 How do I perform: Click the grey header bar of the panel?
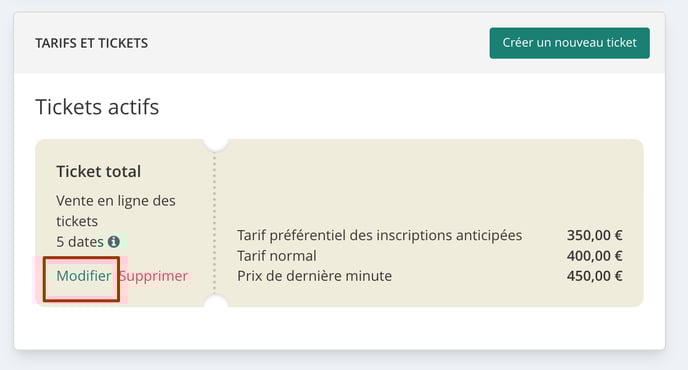tap(340, 43)
